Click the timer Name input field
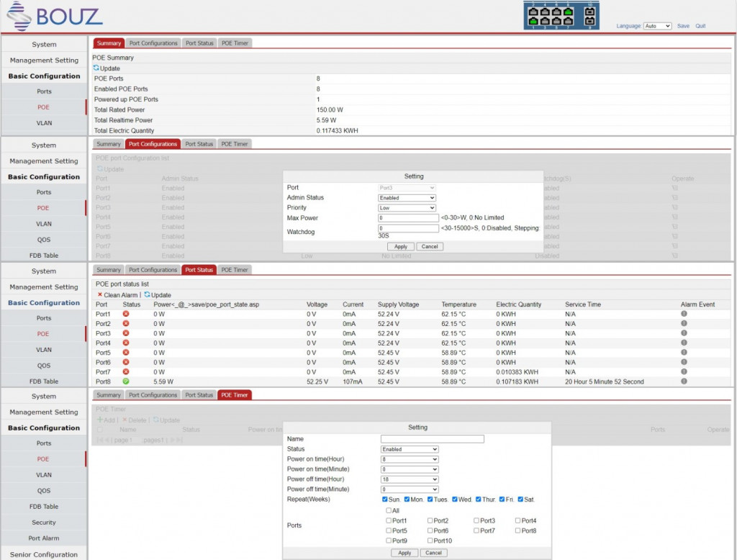The width and height of the screenshot is (737, 560). 432,439
